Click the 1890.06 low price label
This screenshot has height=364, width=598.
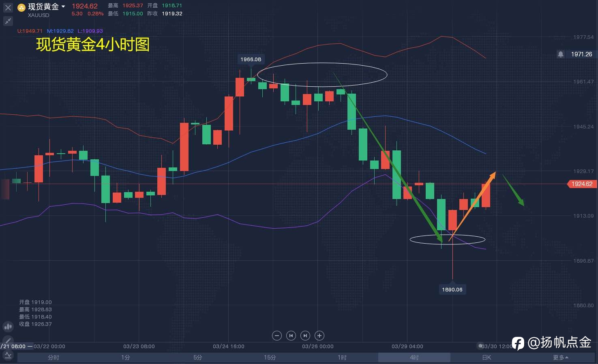pos(452,289)
